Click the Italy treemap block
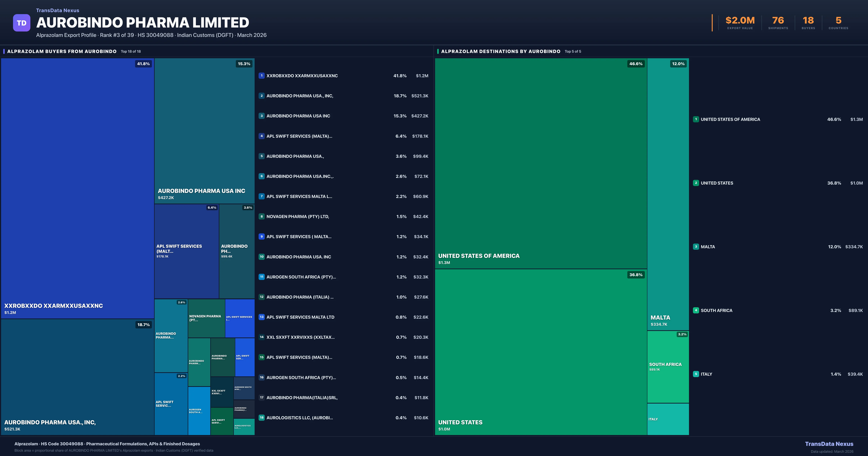The width and height of the screenshot is (868, 456). (668, 419)
